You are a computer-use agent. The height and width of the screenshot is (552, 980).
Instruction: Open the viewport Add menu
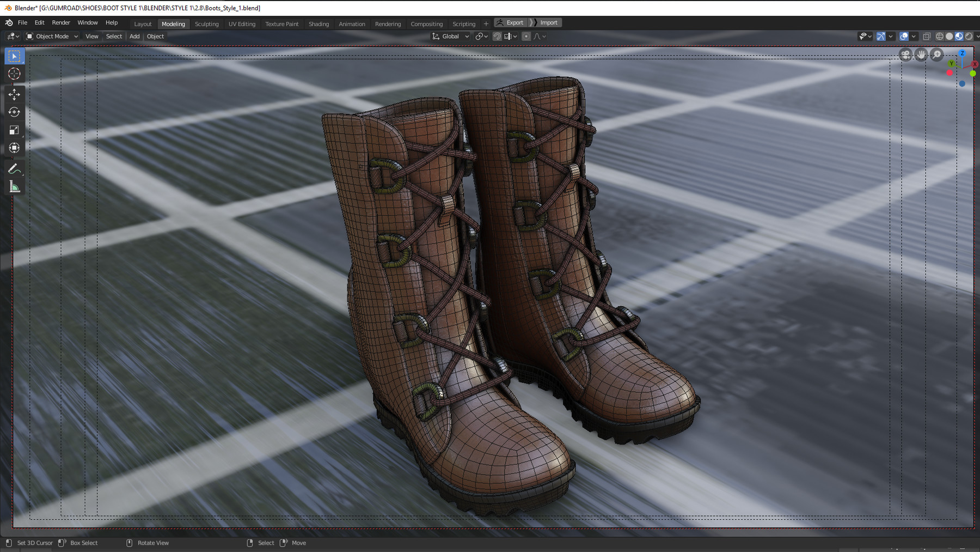pyautogui.click(x=134, y=37)
